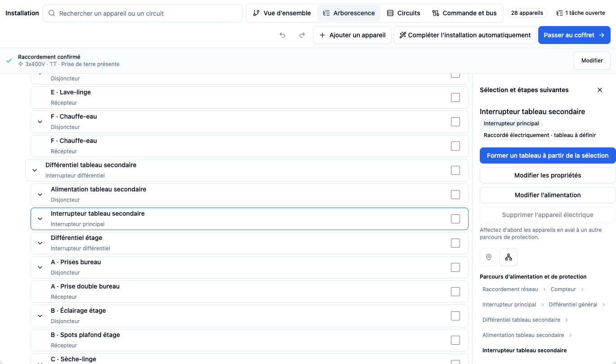Click the open task list icon

560,13
